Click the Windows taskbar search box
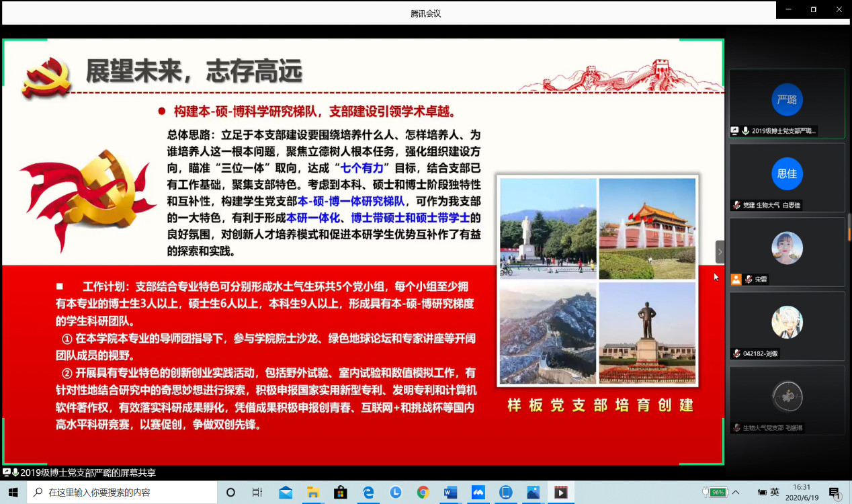Image resolution: width=852 pixels, height=504 pixels. click(x=122, y=493)
